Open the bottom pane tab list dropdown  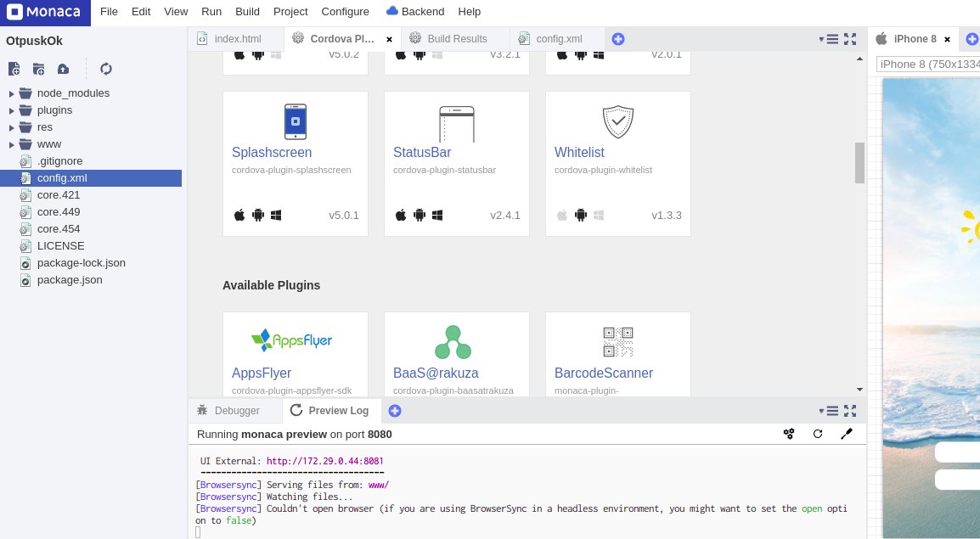click(x=829, y=410)
